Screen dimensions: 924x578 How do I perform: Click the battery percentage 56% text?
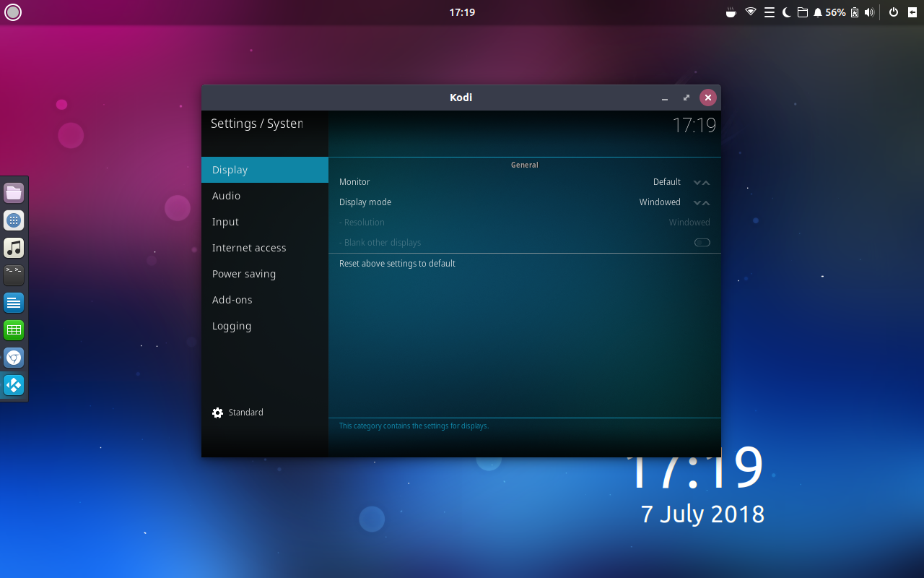pyautogui.click(x=836, y=12)
